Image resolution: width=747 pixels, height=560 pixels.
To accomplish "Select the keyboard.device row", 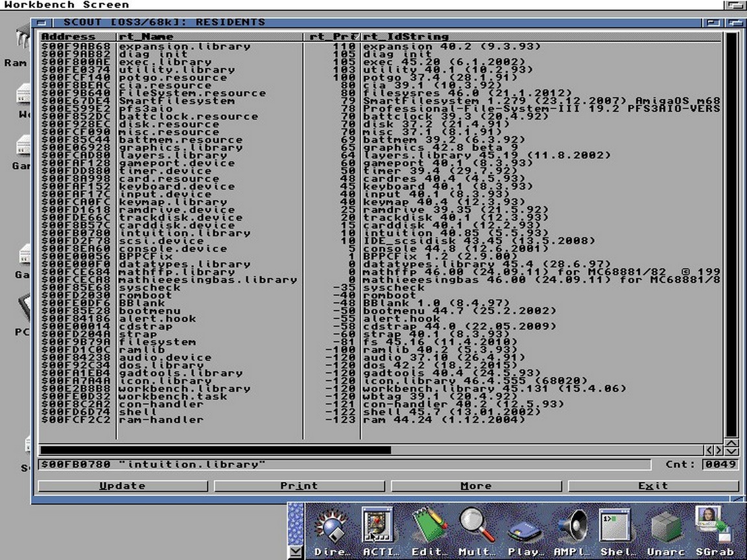I will coord(380,186).
